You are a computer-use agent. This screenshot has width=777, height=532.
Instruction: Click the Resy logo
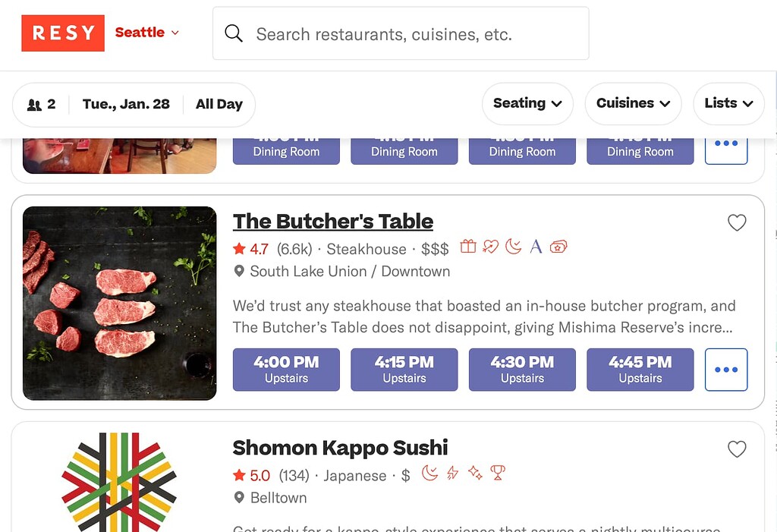[63, 33]
